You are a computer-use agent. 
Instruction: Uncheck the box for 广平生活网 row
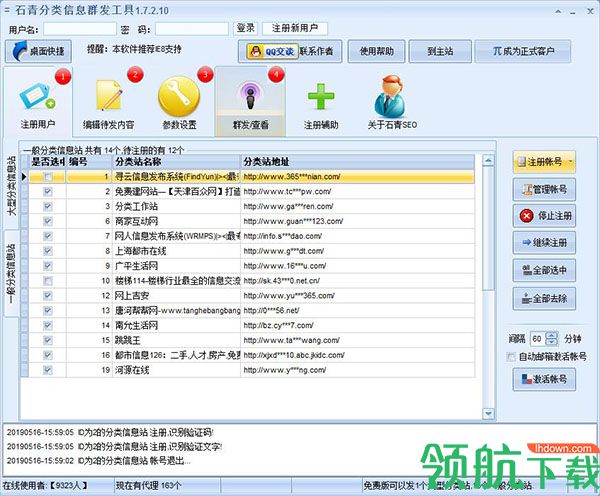tap(48, 266)
